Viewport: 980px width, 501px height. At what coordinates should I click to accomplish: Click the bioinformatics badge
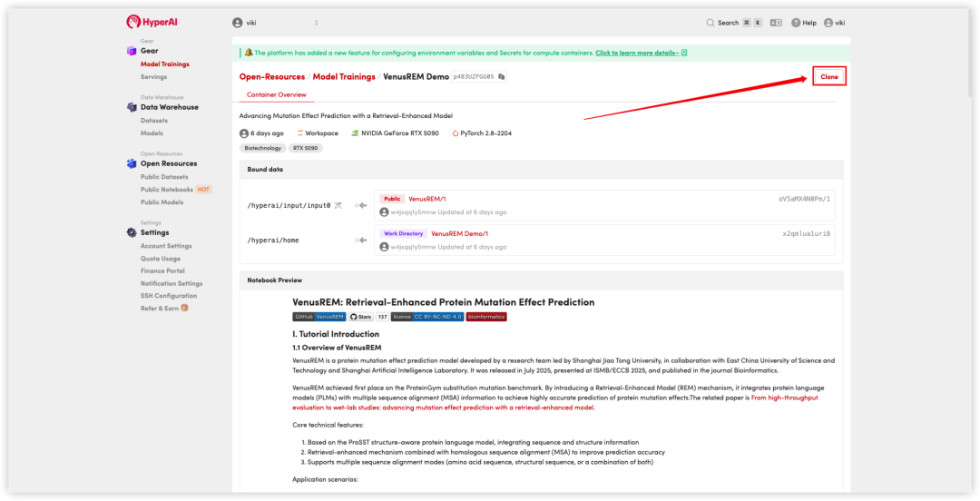486,317
